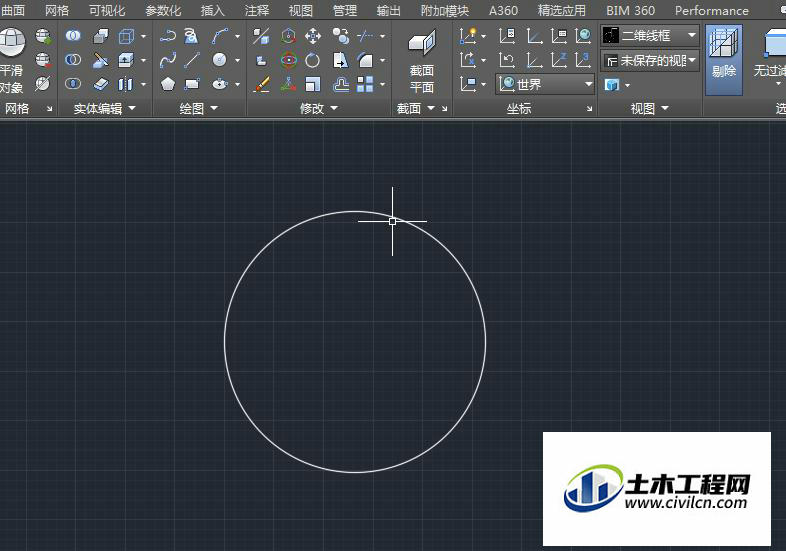Select the Copy objects tool
The height and width of the screenshot is (551, 786).
point(341,36)
